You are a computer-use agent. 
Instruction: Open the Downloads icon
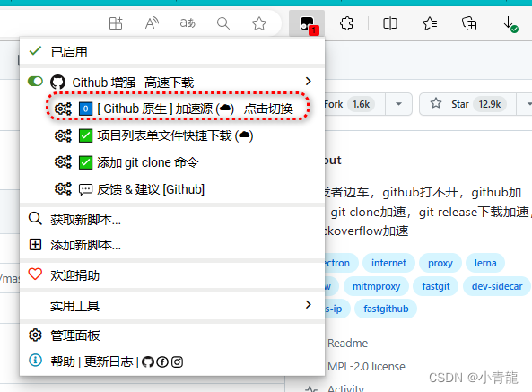pyautogui.click(x=510, y=24)
